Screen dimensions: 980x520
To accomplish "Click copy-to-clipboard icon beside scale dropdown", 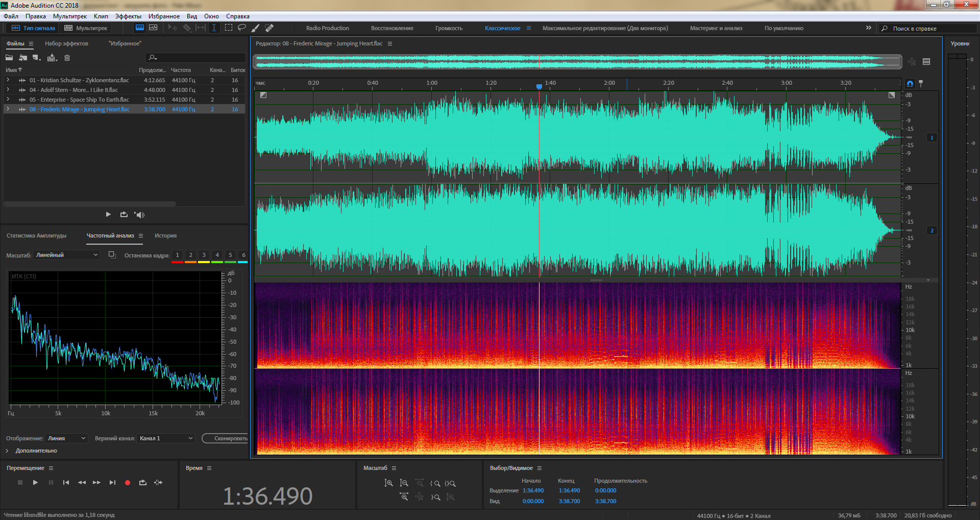I will [112, 254].
